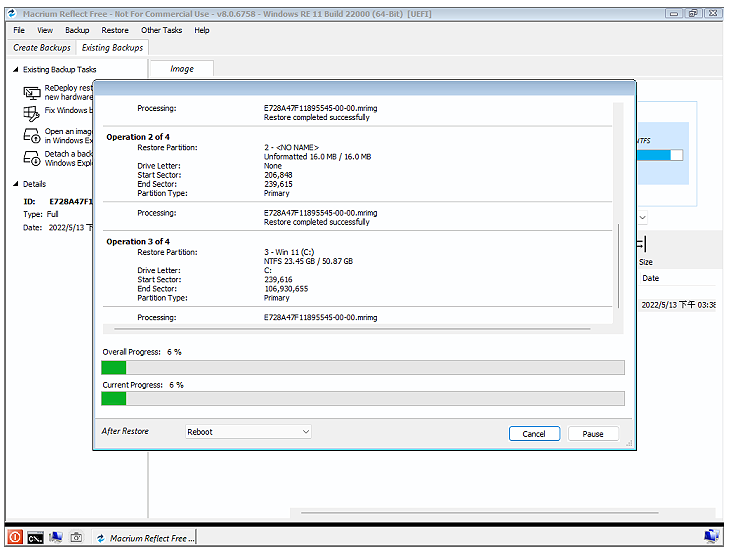Viewport: 729px width, 550px height.
Task: Click the Detach a backup image icon
Action: [32, 158]
